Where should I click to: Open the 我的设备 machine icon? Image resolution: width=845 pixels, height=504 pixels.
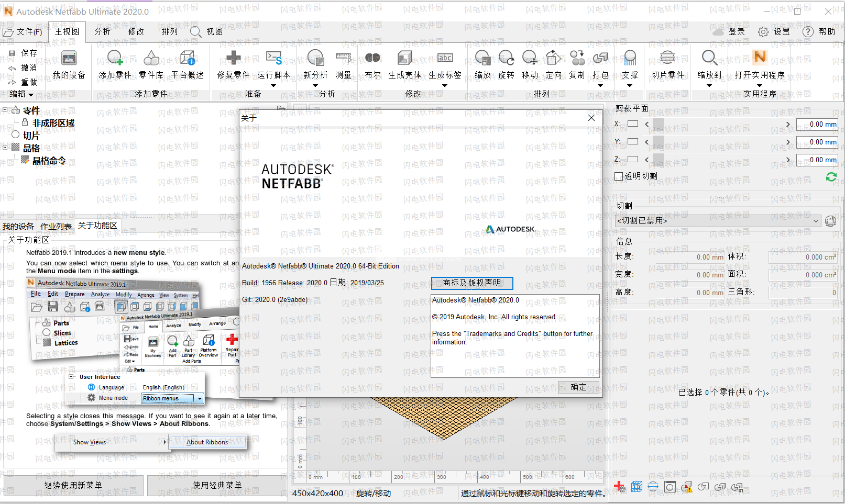tap(69, 58)
